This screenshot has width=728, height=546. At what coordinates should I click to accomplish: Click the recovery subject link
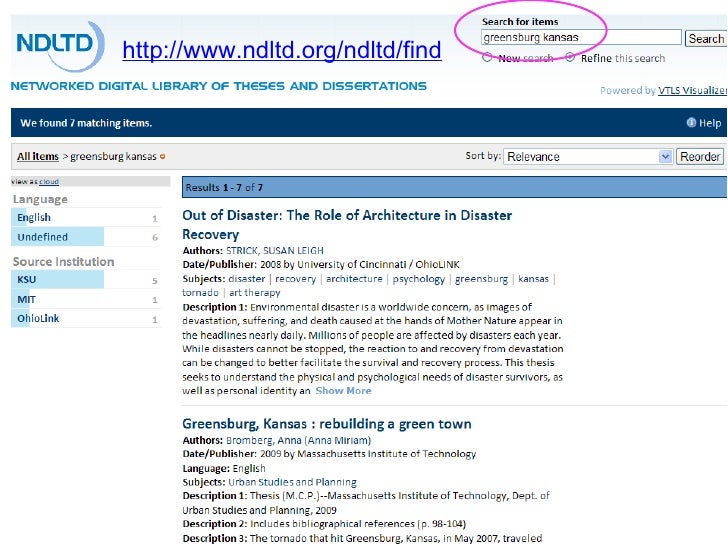tap(295, 279)
